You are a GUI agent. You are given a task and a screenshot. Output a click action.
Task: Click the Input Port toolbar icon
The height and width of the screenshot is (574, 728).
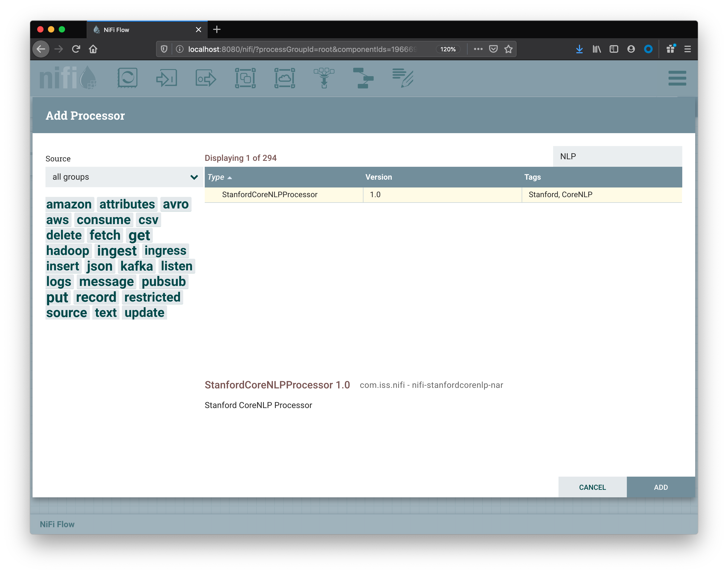tap(166, 78)
